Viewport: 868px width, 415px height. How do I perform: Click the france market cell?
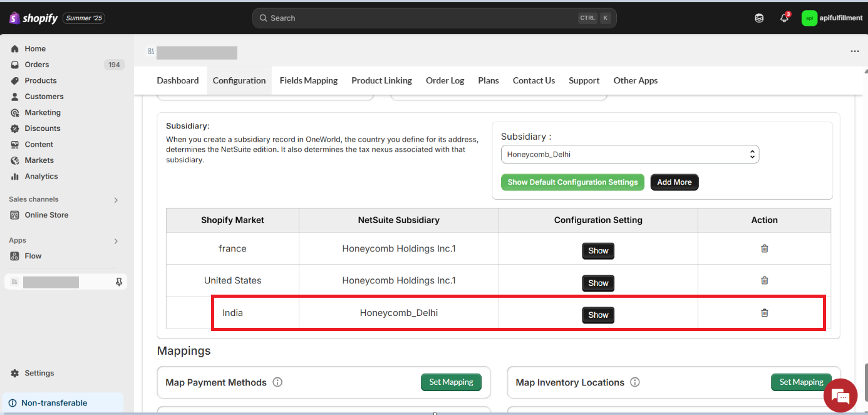232,248
